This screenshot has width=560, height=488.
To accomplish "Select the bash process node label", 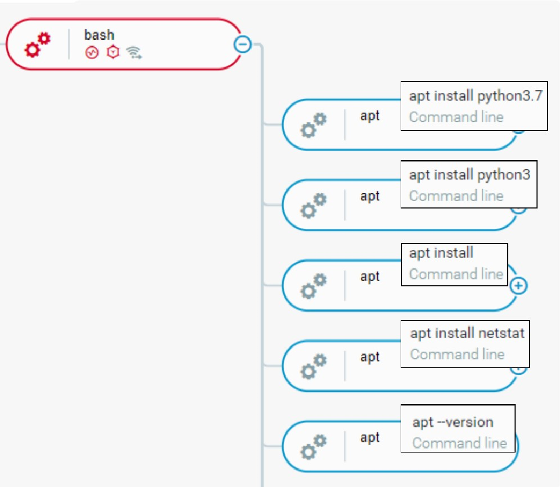I will 99,35.
